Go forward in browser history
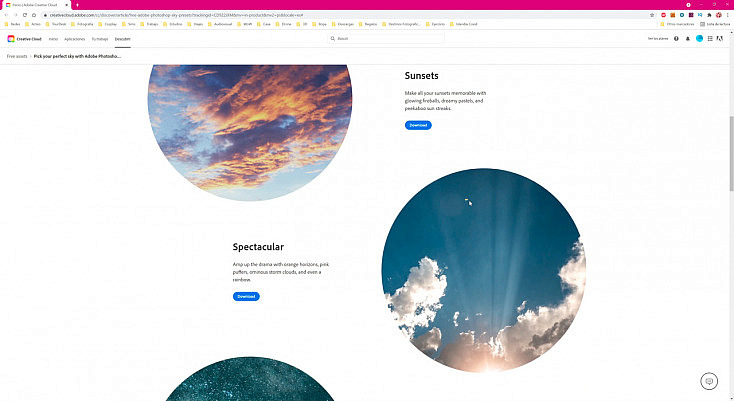This screenshot has width=734, height=401. click(15, 15)
